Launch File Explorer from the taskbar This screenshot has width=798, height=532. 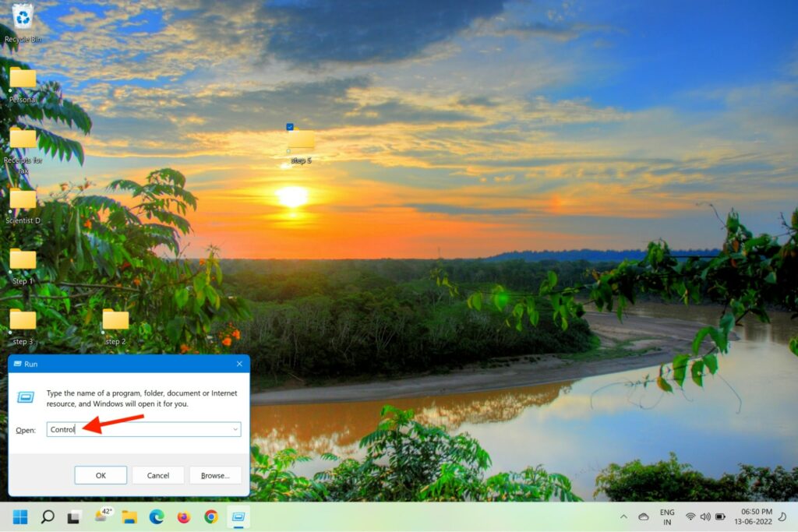[129, 516]
